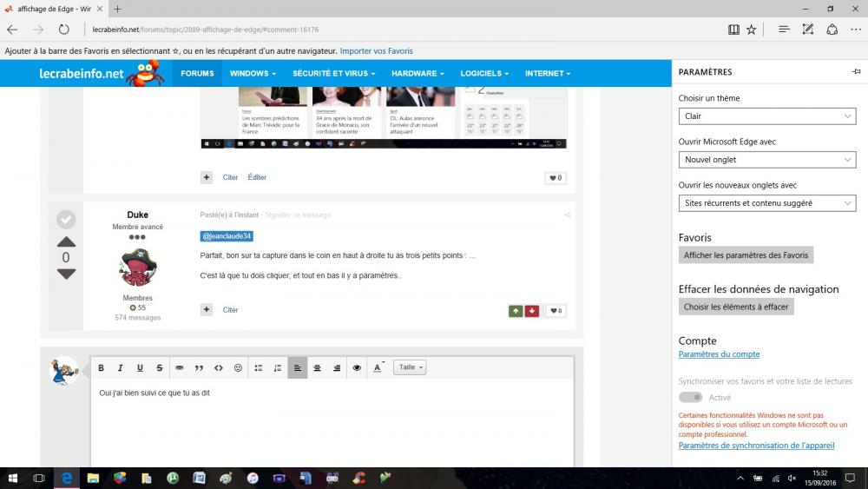
Task: Downvote Duke's post with down arrow
Action: 67,274
